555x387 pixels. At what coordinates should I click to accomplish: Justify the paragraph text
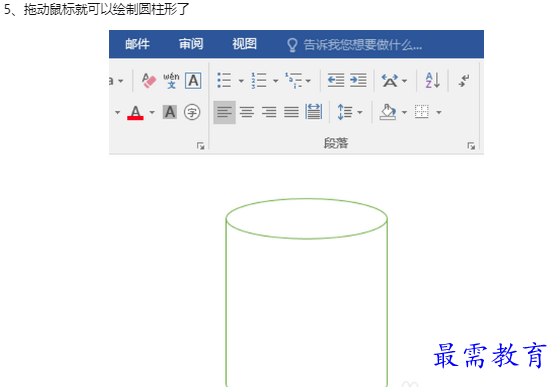click(x=291, y=112)
